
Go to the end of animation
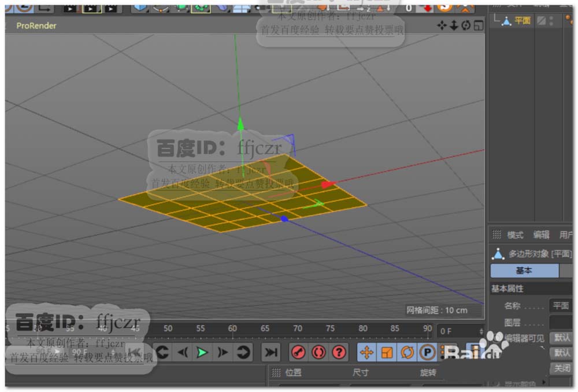pos(271,353)
